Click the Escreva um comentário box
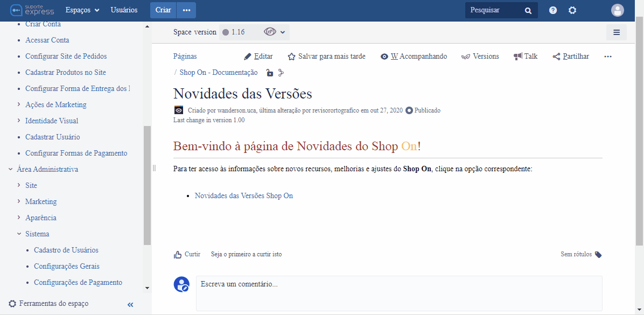644x315 pixels. click(x=399, y=293)
